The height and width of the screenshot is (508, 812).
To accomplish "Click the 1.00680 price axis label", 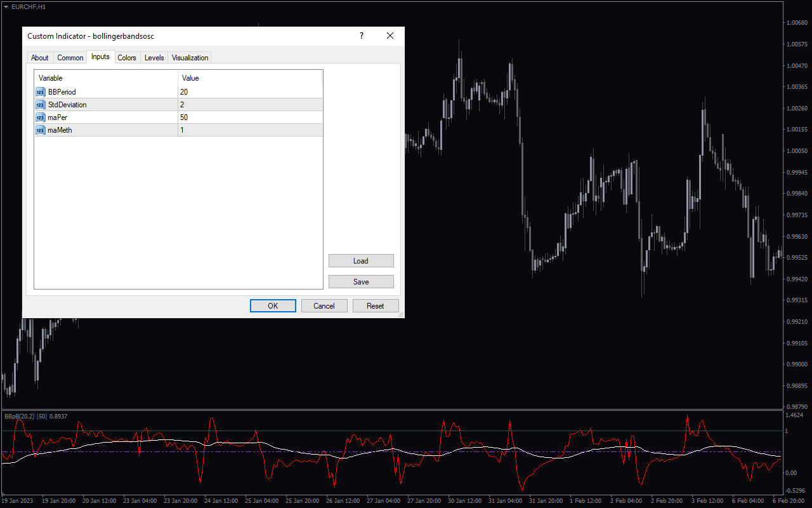I will point(796,23).
